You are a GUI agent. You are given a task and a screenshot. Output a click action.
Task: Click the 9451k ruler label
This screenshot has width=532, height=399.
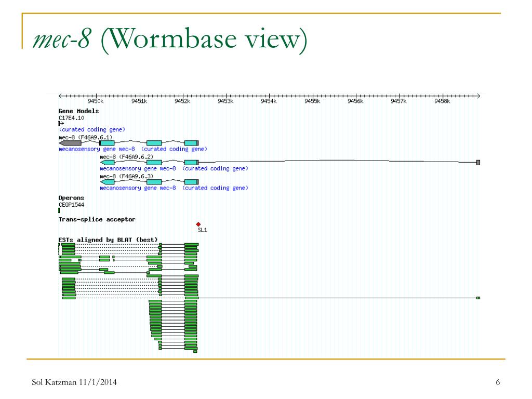tap(139, 101)
